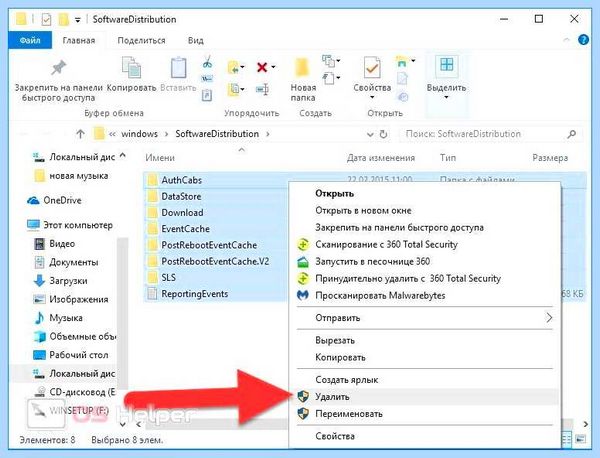Screen dimensions: 600x458
Task: Click the Move to folder icon
Action: 233,68
